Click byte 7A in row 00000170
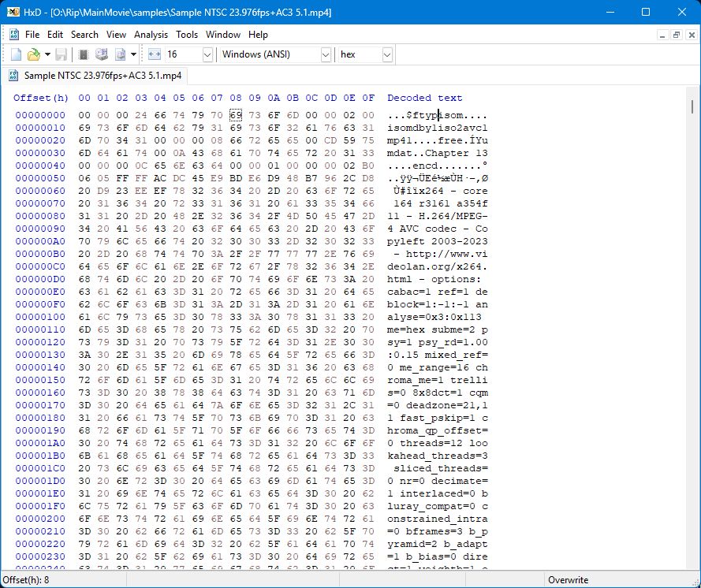The image size is (701, 588). pyautogui.click(x=217, y=405)
